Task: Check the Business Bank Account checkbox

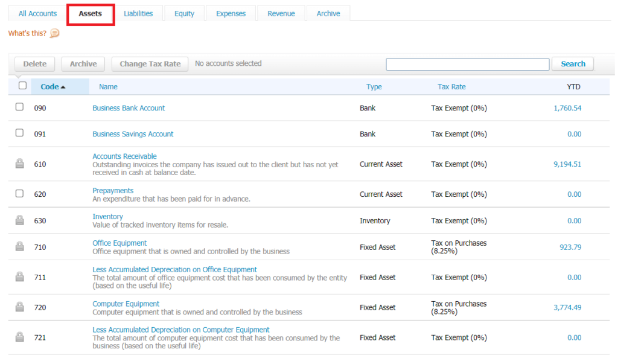Action: [x=19, y=107]
